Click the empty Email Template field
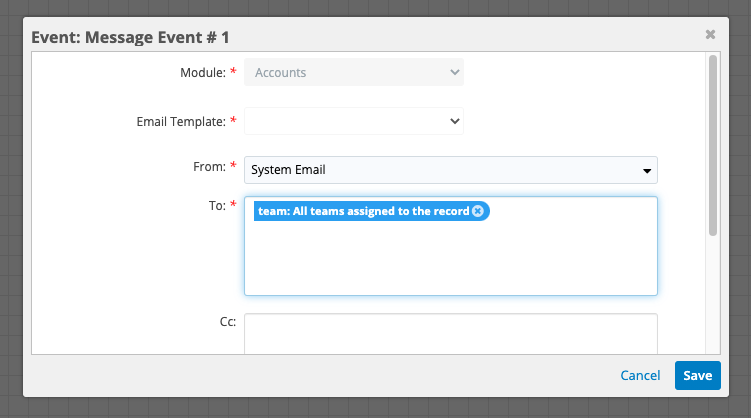The image size is (751, 418). pos(354,121)
